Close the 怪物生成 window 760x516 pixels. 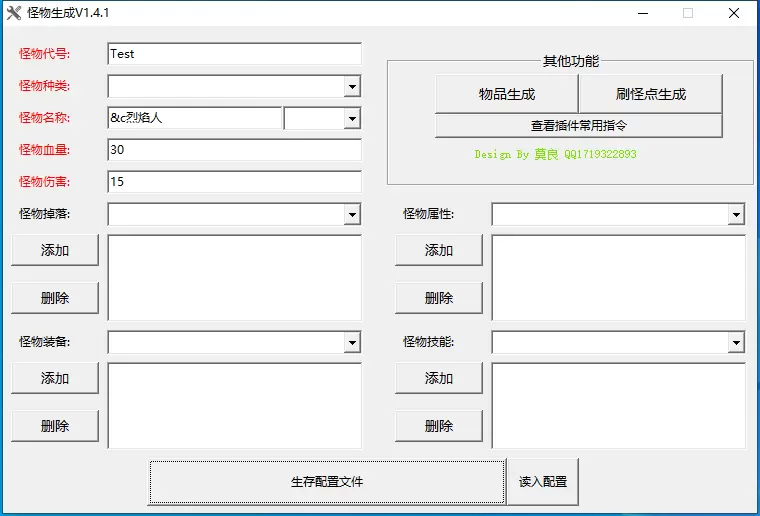pyautogui.click(x=734, y=13)
